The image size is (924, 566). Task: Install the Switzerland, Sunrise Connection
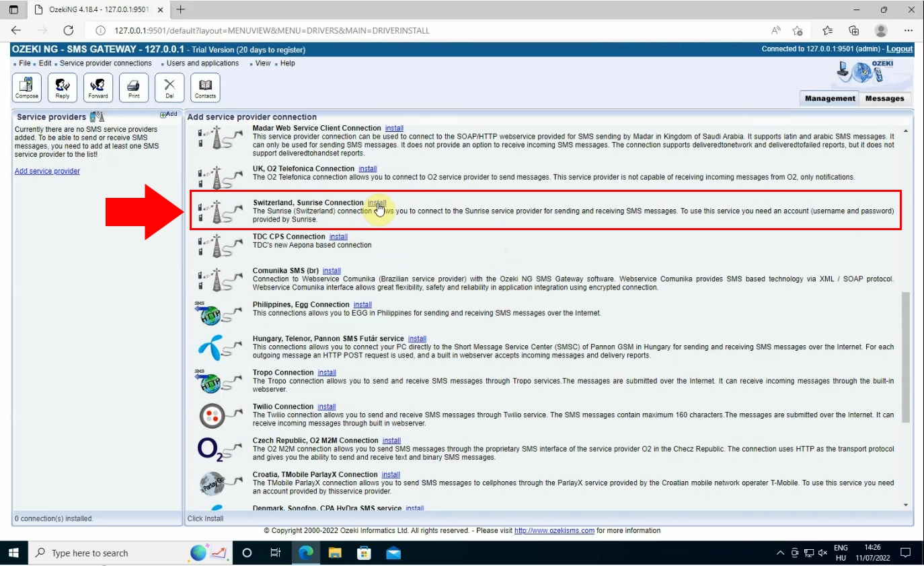tap(377, 203)
